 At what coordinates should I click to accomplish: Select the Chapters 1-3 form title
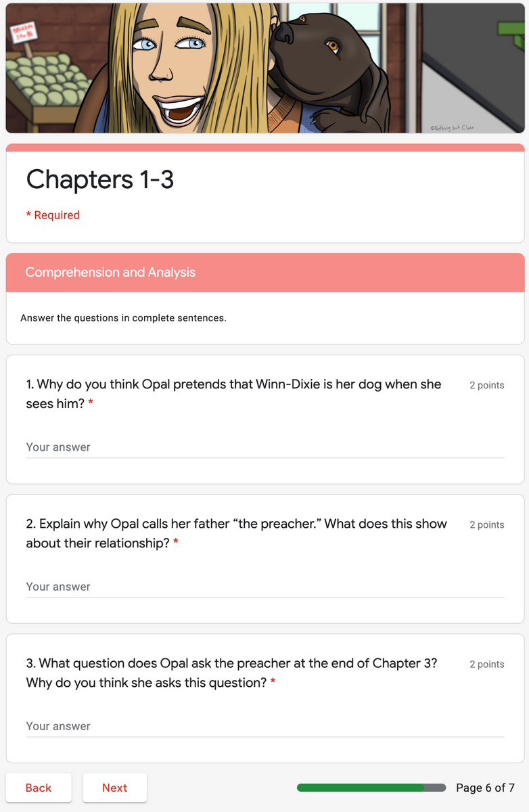click(100, 180)
